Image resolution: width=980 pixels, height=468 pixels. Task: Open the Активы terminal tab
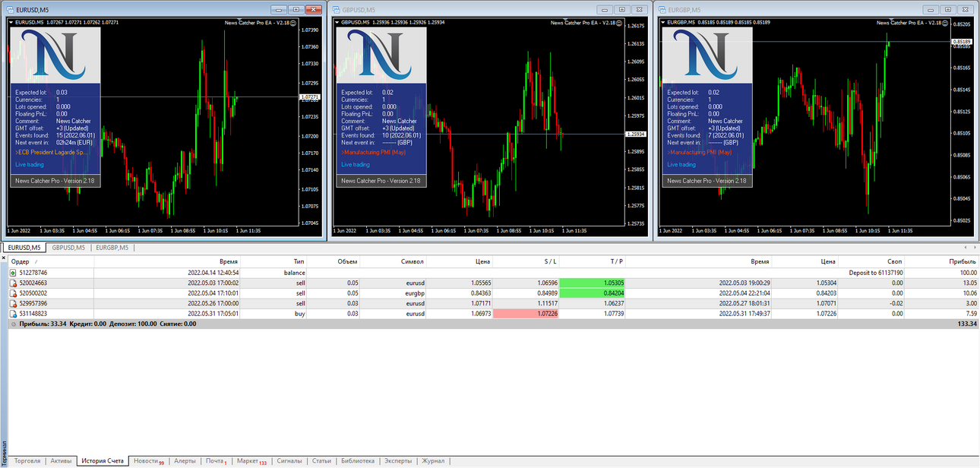point(61,460)
